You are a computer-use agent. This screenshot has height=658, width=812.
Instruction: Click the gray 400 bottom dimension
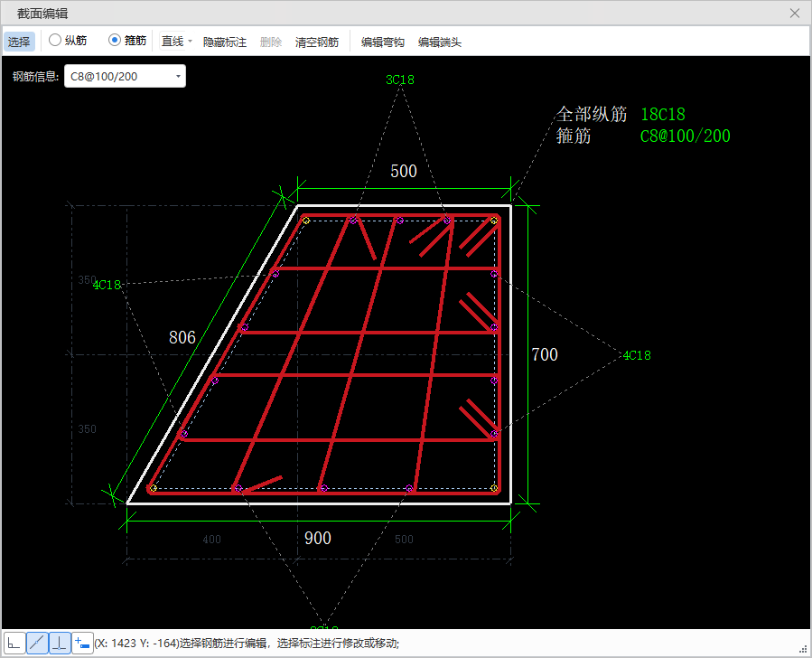[x=211, y=540]
